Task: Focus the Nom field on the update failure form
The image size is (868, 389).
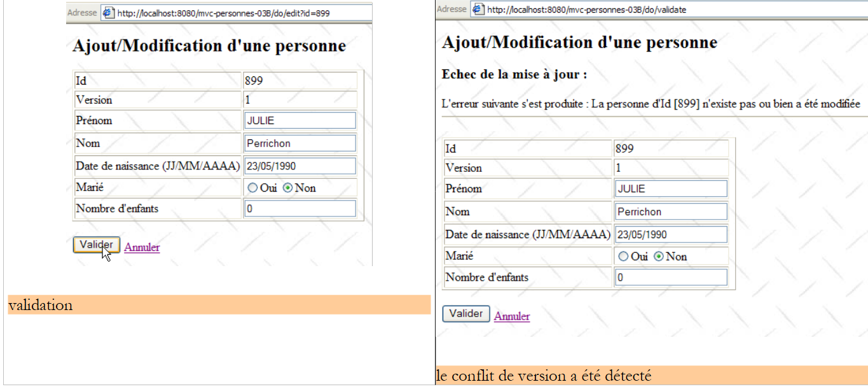Action: pyautogui.click(x=671, y=211)
